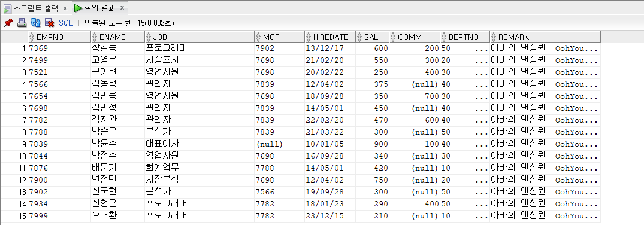The image size is (644, 225).
Task: Select the ENAME cell 김동혁
Action: pos(117,84)
